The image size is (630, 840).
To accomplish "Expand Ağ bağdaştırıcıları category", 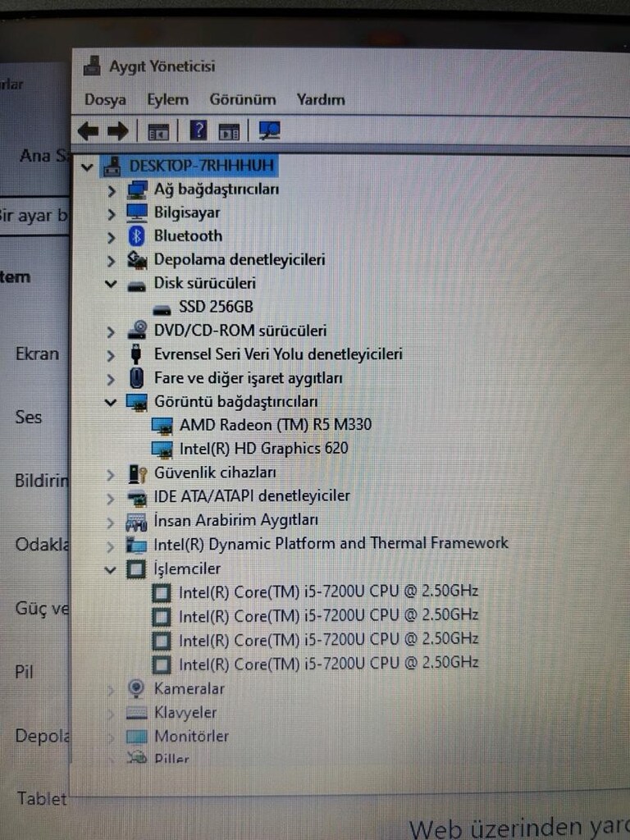I will coord(112,190).
